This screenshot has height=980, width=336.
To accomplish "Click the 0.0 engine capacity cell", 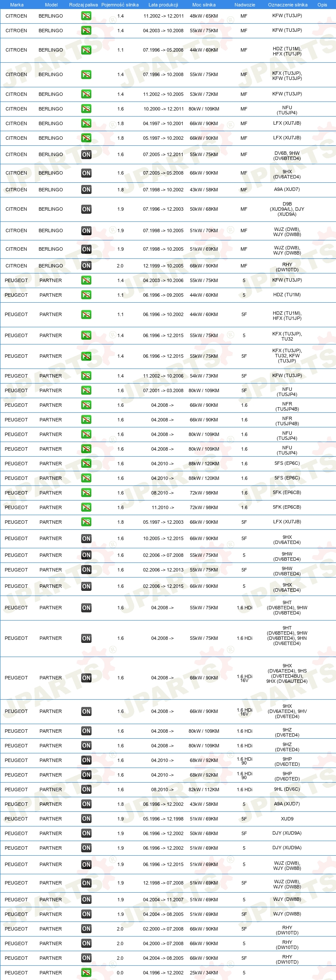I will [120, 973].
